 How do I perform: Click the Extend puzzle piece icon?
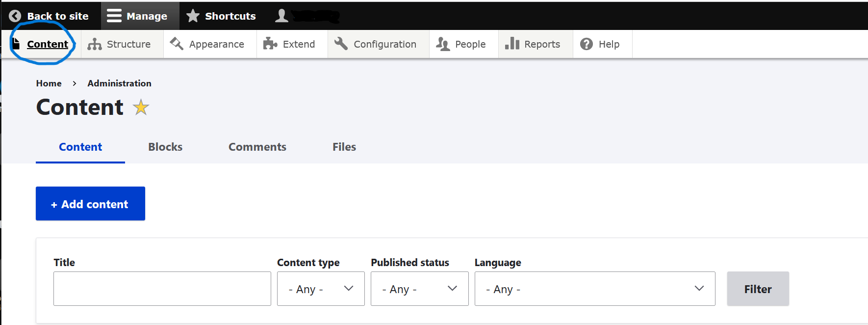[270, 44]
